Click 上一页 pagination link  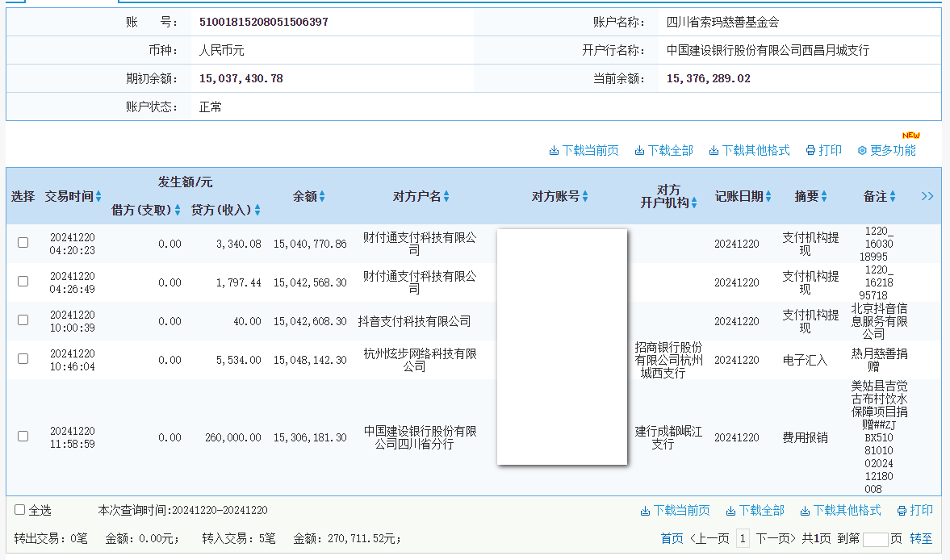click(709, 539)
